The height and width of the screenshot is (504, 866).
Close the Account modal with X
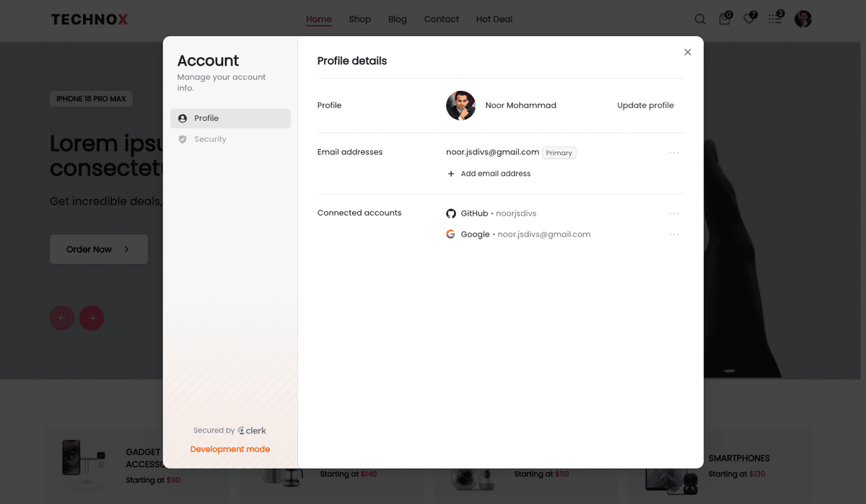tap(688, 52)
